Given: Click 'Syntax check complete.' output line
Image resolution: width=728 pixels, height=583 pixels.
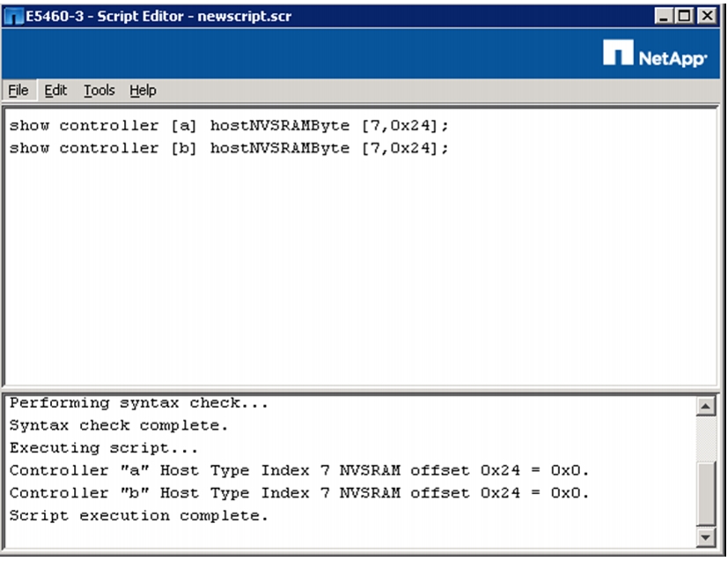Looking at the screenshot, I should tap(119, 425).
